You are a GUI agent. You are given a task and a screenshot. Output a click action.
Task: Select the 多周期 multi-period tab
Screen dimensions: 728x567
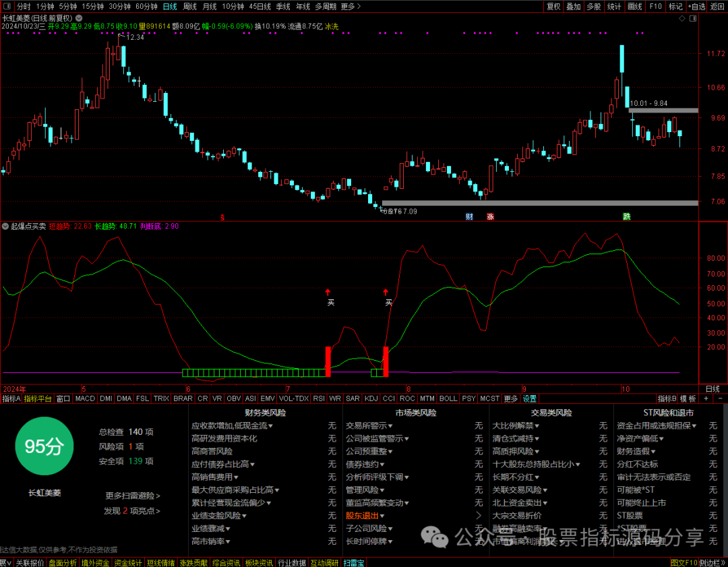(x=326, y=7)
